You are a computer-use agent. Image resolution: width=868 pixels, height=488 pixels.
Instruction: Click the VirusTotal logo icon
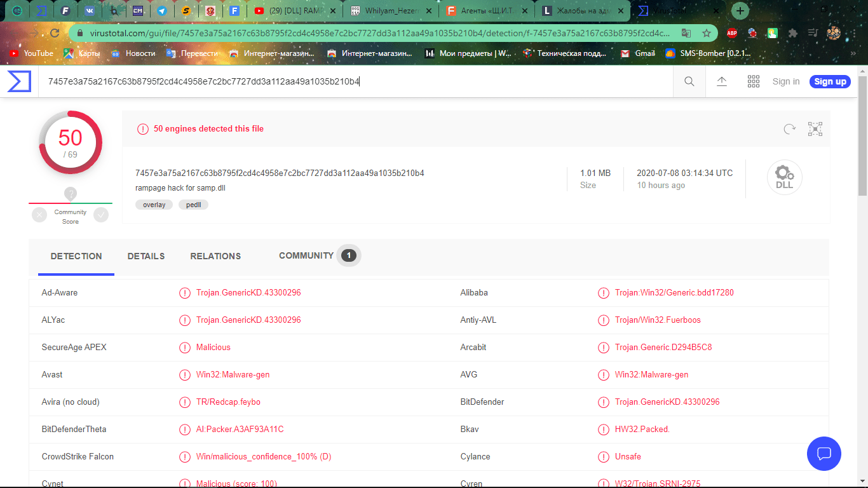pos(18,81)
